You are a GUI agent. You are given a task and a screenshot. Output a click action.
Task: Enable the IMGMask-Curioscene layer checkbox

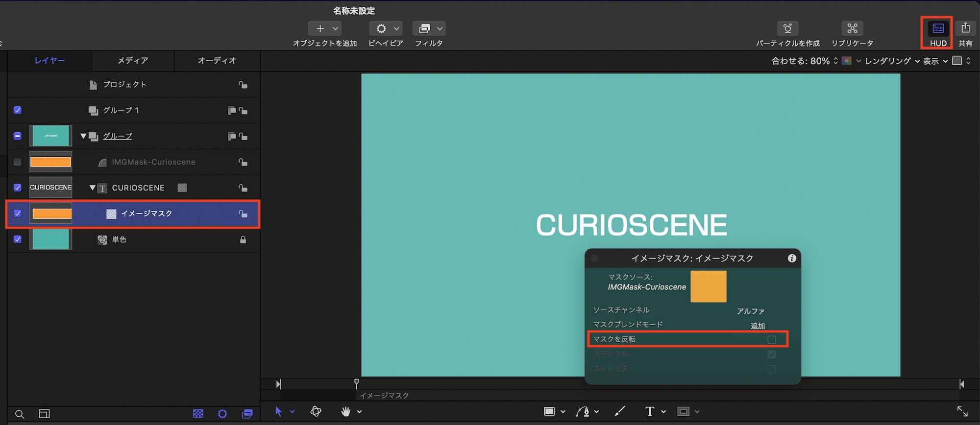point(18,162)
